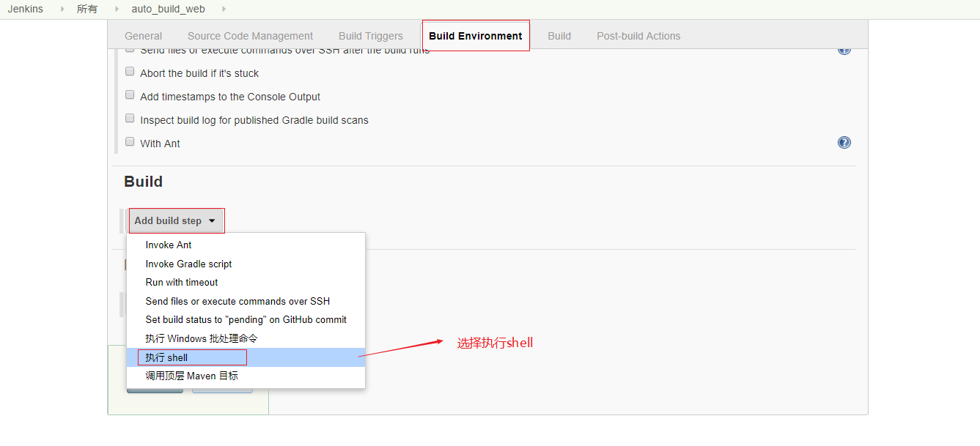Expand the 所有 breadcrumb arrow
Viewport: 980px width, 446px height.
tap(117, 9)
